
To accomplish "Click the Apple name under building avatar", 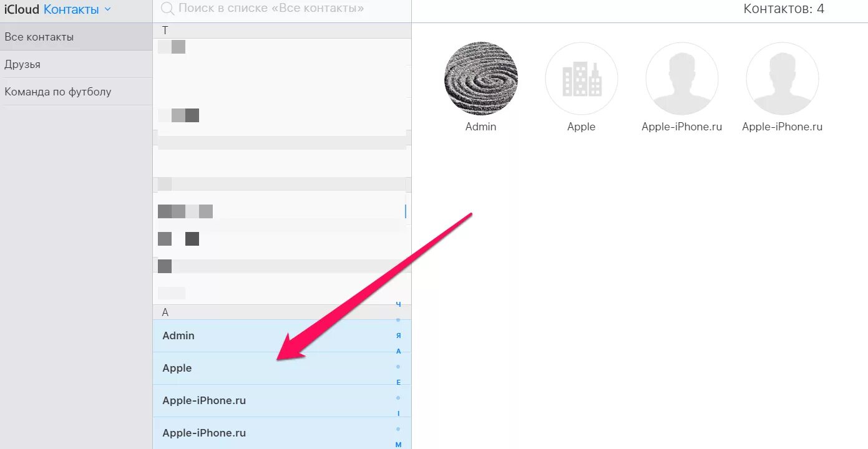I will click(x=582, y=127).
